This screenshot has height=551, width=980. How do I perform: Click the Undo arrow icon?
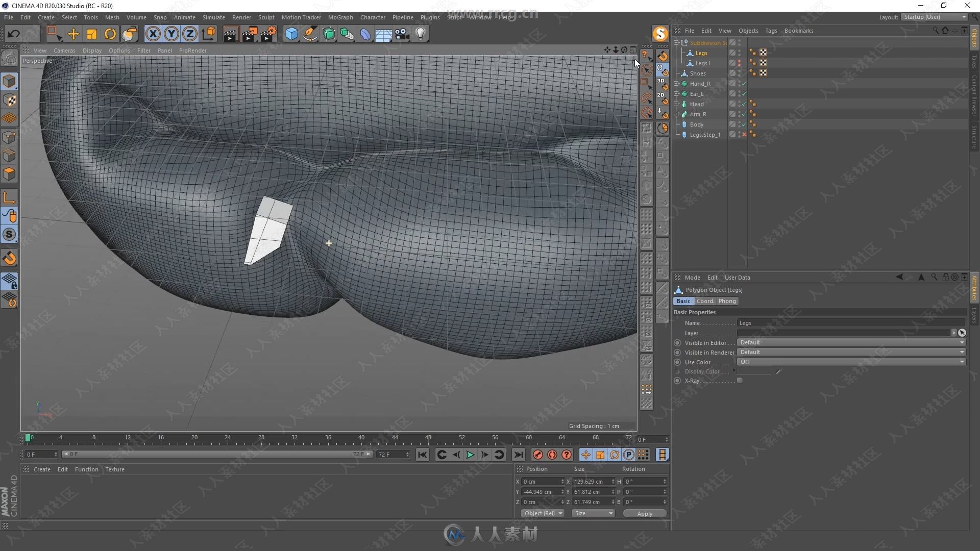(14, 34)
